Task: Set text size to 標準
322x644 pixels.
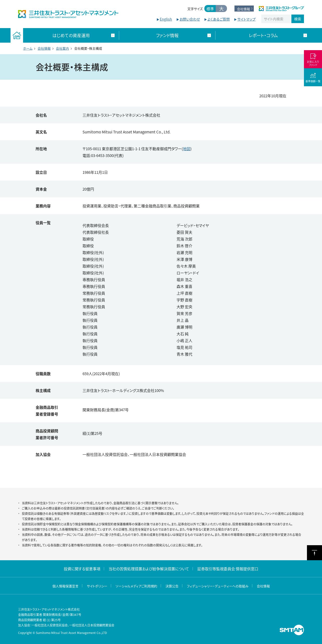Action: [210, 9]
